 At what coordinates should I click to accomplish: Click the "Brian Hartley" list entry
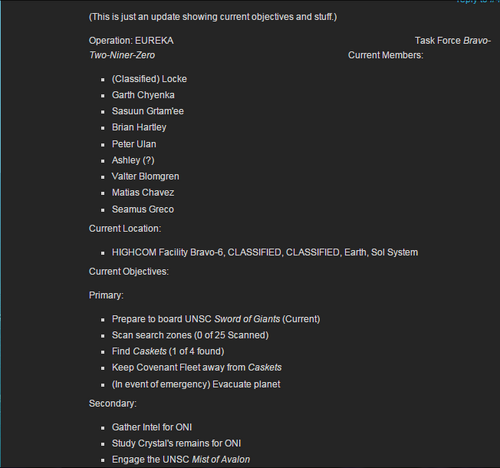pos(139,127)
